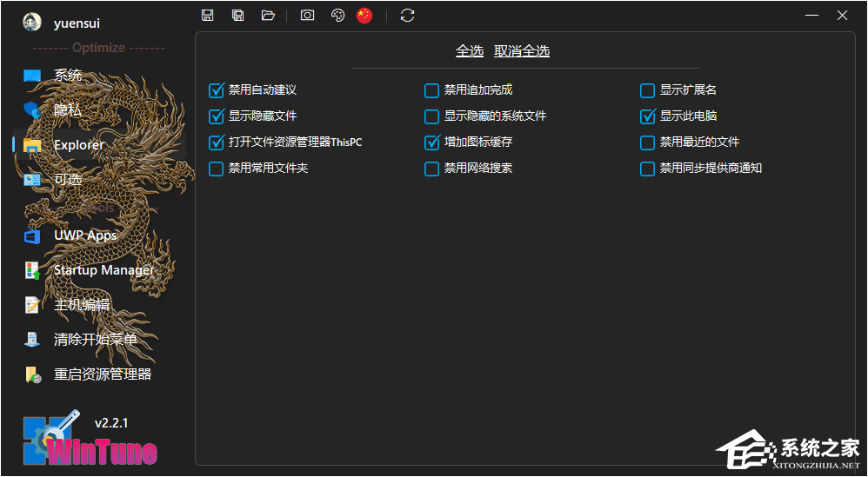868x477 pixels.
Task: Open the folder load icon
Action: [268, 16]
